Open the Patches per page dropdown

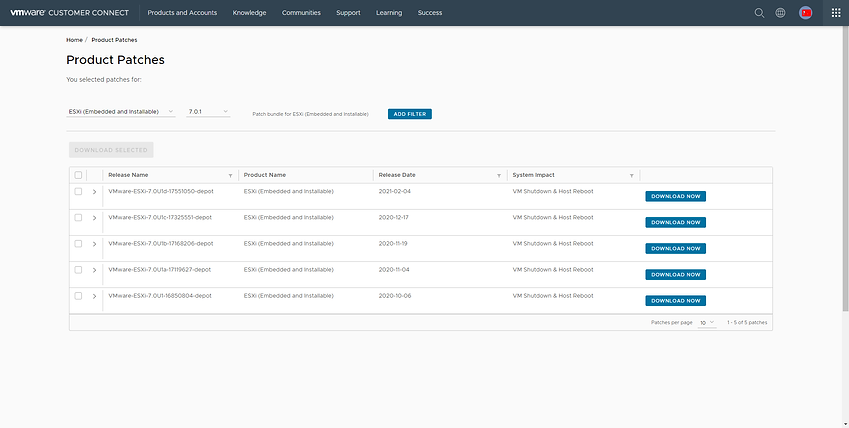[x=707, y=322]
